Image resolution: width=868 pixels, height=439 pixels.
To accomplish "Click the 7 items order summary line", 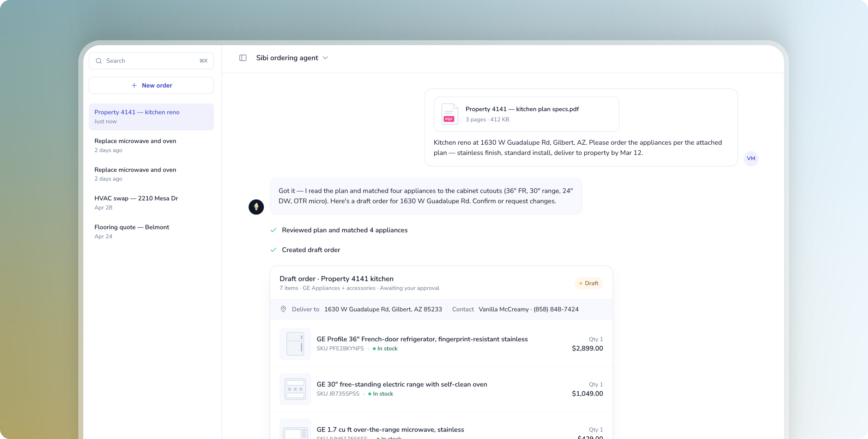I will tap(359, 288).
